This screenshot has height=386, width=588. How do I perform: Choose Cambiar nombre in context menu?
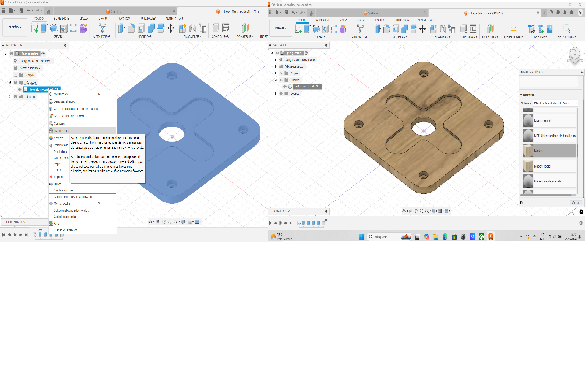tap(82, 190)
